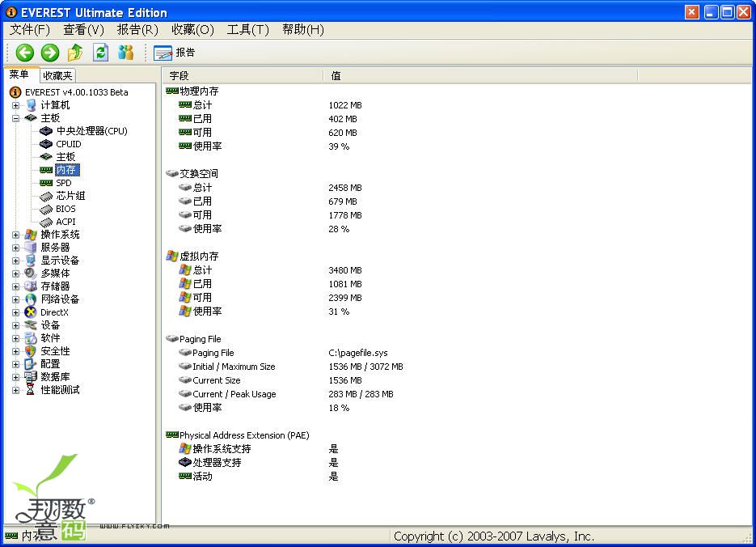Screen dimensions: 756x547
Task: Select the CPUID chip icon
Action: pos(46,144)
